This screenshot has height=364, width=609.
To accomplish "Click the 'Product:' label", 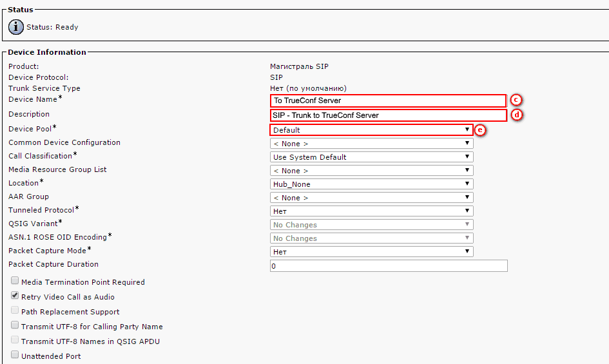I will click(24, 66).
